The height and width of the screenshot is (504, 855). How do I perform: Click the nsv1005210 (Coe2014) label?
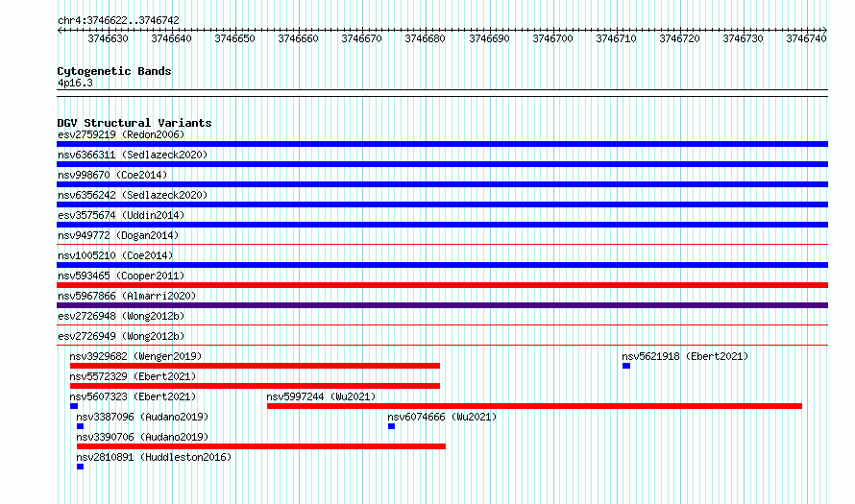point(115,255)
